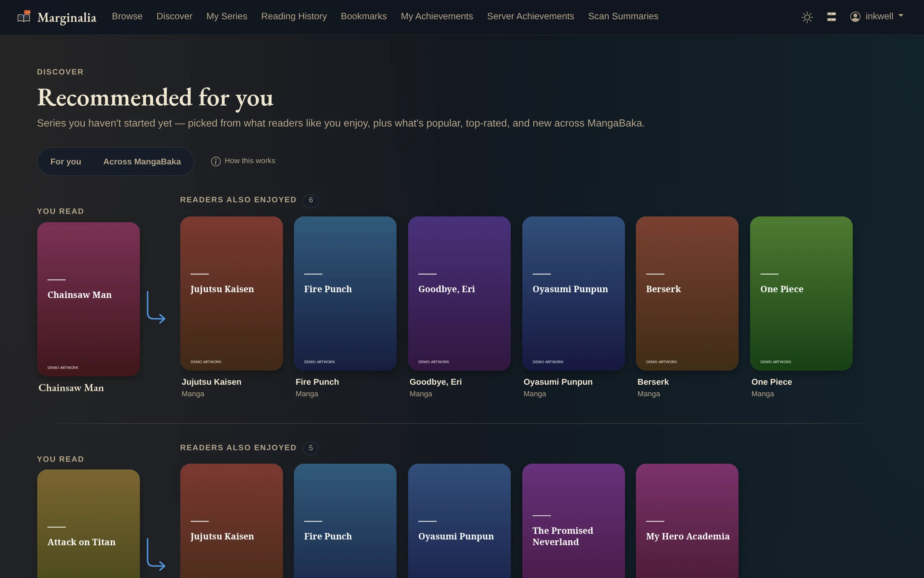This screenshot has width=924, height=578.
Task: Go to Discover in the navbar
Action: pos(175,16)
